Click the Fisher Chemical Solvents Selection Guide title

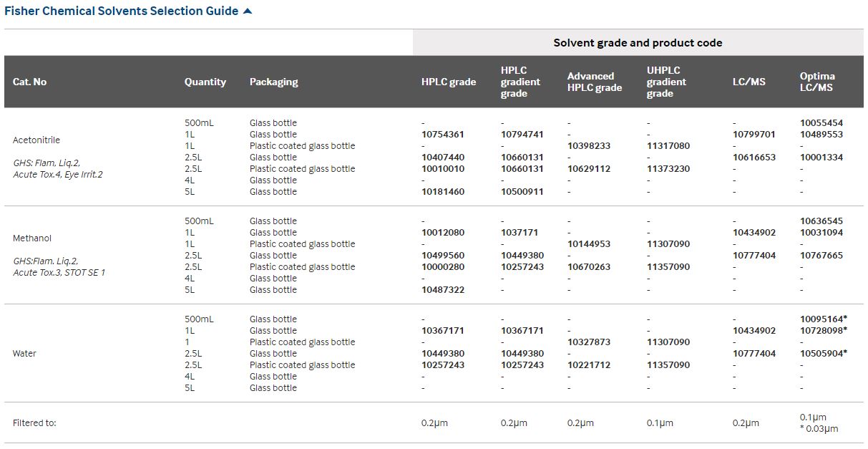pyautogui.click(x=121, y=11)
